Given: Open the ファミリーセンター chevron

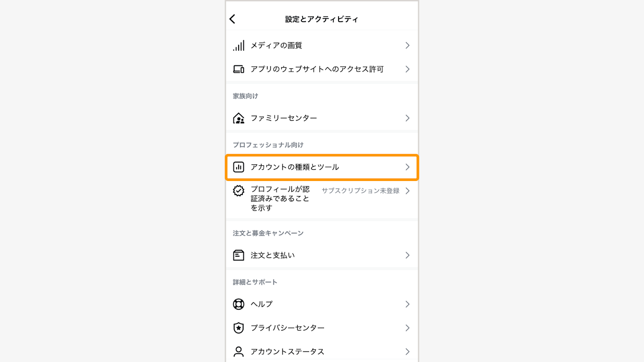Looking at the screenshot, I should tap(407, 118).
